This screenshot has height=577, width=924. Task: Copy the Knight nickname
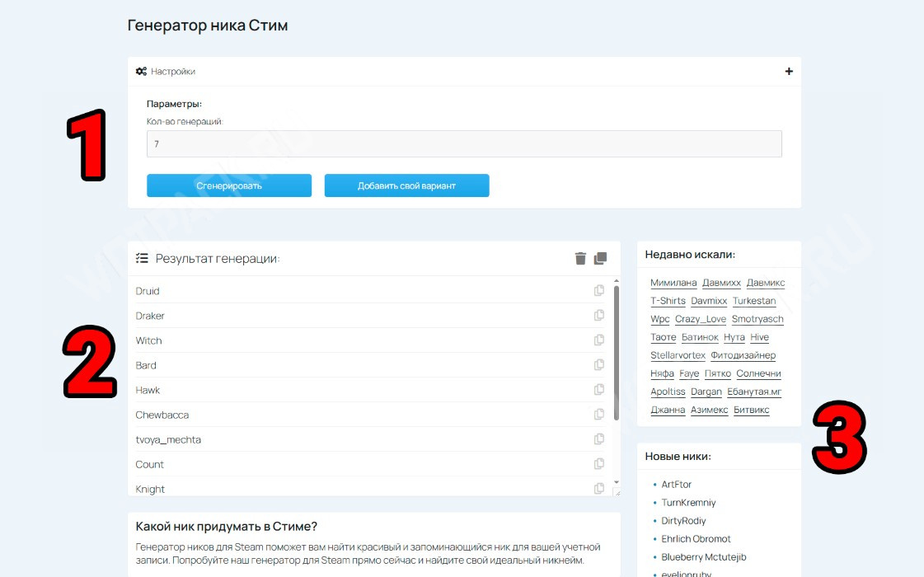point(599,488)
